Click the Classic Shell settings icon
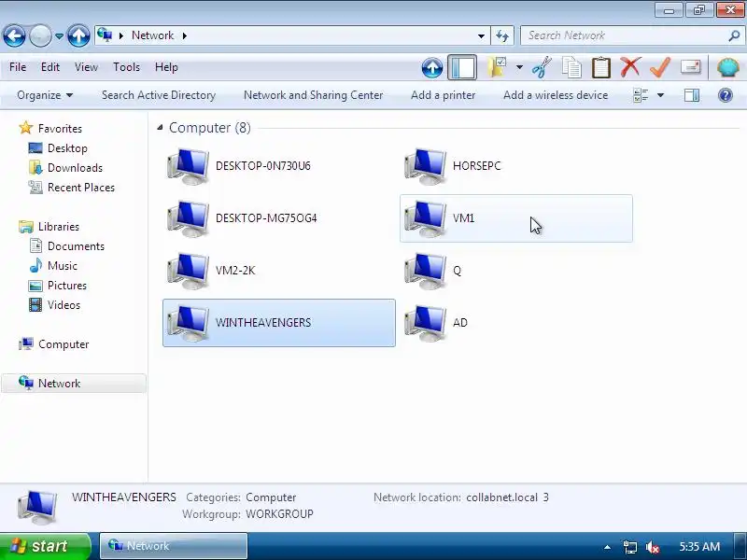 click(728, 67)
